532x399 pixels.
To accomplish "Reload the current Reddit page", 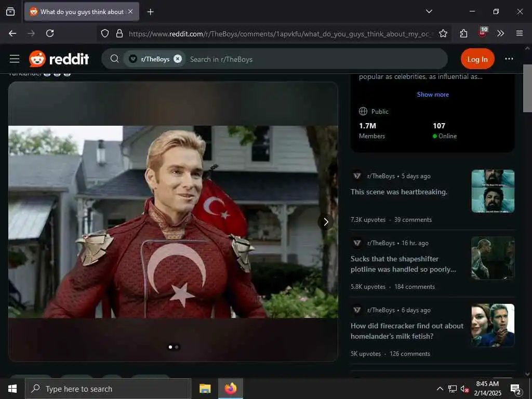I will tap(50, 33).
